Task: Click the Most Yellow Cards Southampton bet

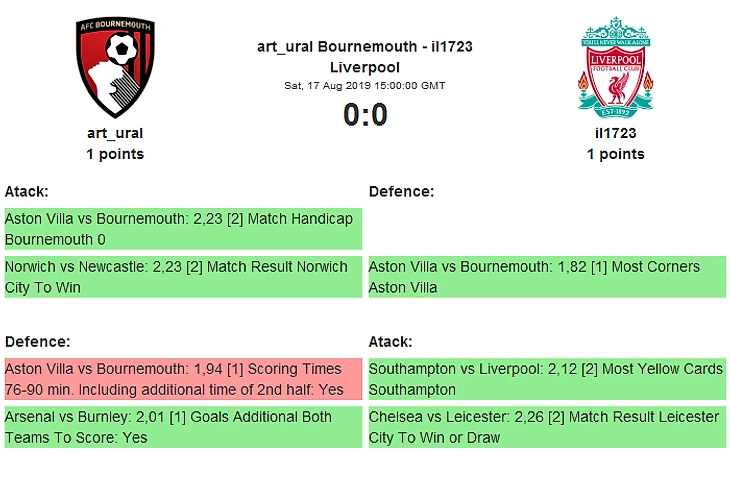Action: pyautogui.click(x=547, y=379)
